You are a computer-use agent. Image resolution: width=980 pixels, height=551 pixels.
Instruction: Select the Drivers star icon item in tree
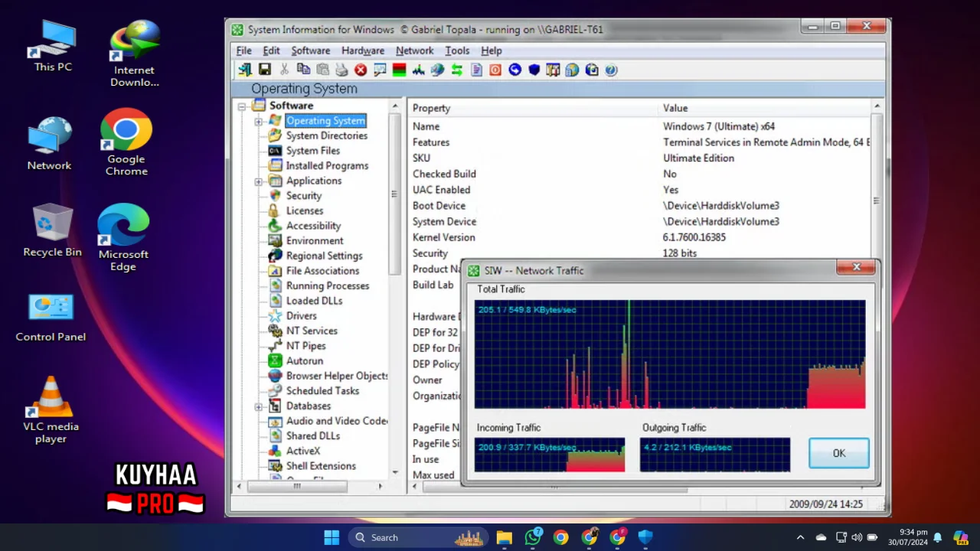275,315
